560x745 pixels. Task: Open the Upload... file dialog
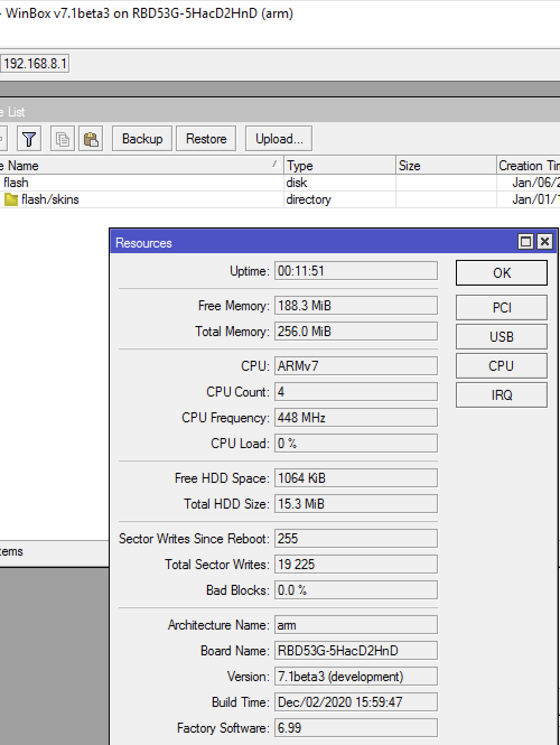point(278,139)
